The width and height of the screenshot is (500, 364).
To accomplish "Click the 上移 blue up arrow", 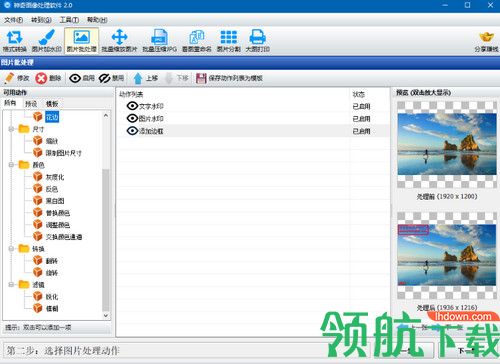I will click(x=138, y=78).
